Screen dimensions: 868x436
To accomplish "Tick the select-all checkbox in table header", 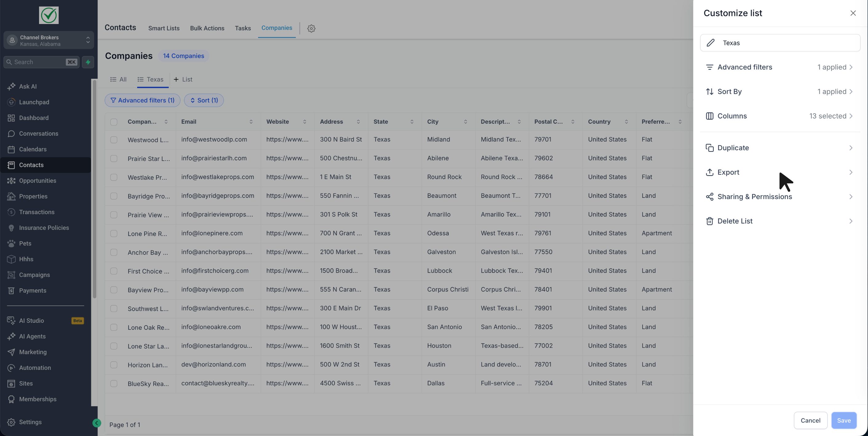I will click(114, 122).
